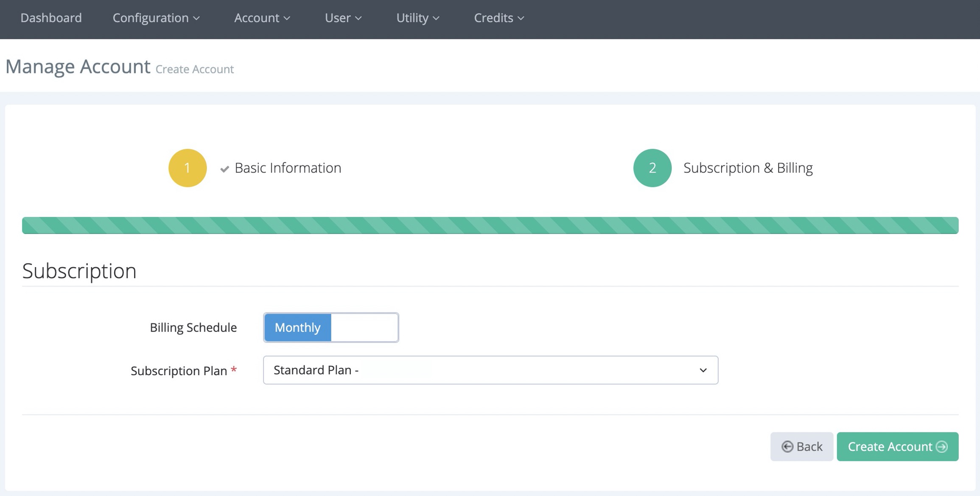Open the User menu
The height and width of the screenshot is (496, 980).
tap(343, 18)
